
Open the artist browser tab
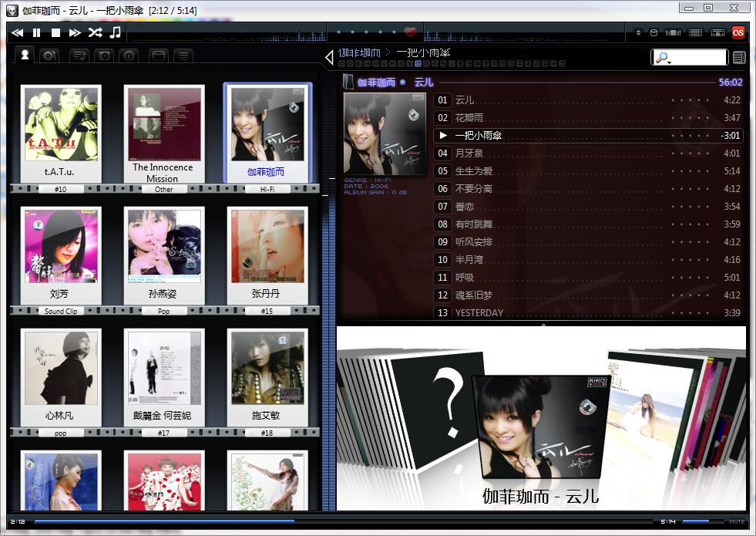click(x=25, y=55)
